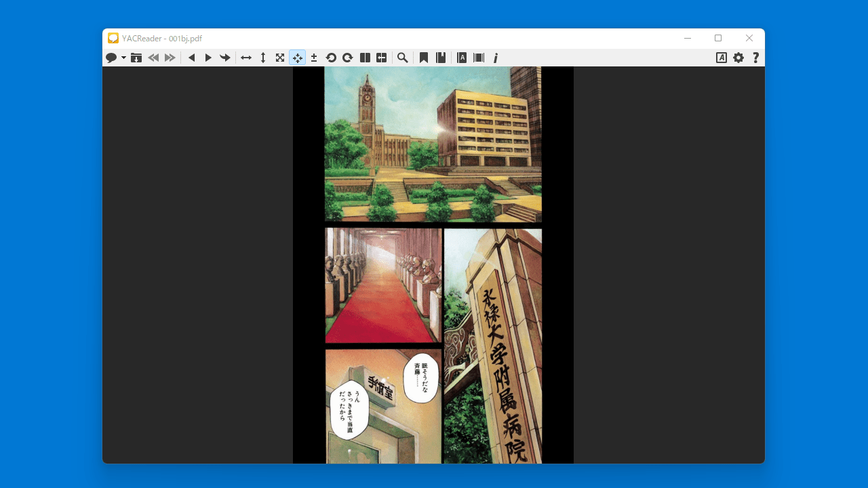Click the YACReader app icon in the title bar
Image resolution: width=868 pixels, height=488 pixels.
click(x=113, y=39)
